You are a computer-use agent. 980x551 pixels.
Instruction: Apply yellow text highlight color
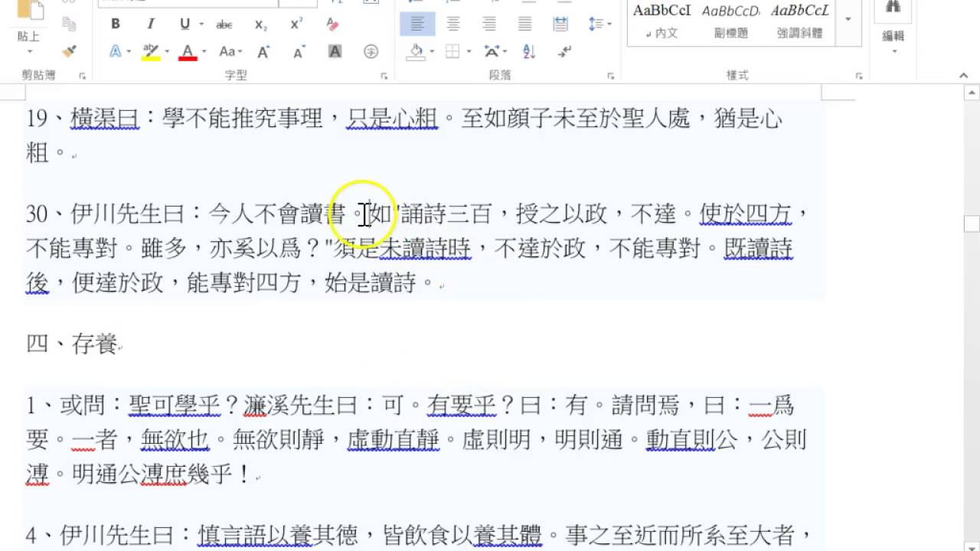[x=150, y=52]
